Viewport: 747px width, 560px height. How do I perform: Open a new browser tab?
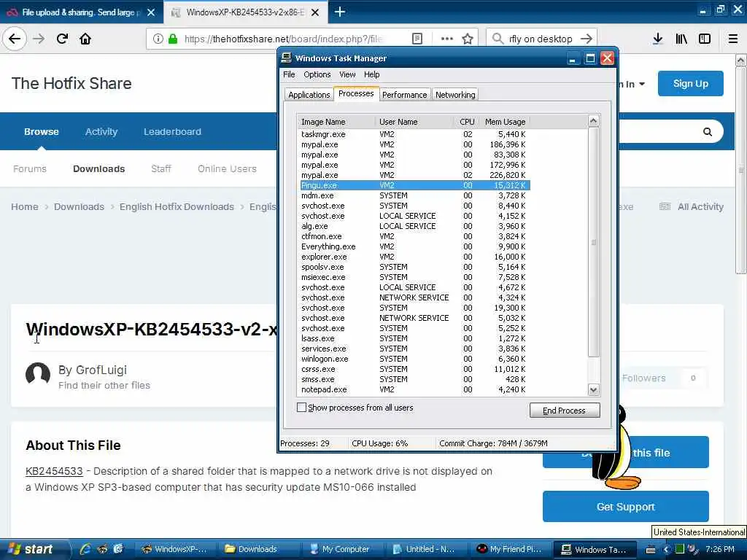pos(340,12)
